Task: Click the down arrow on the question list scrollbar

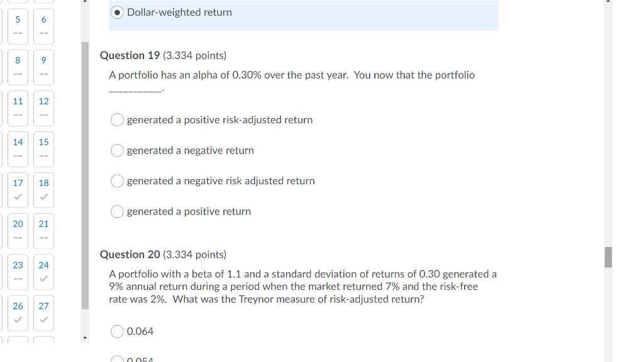Action: pos(85,338)
